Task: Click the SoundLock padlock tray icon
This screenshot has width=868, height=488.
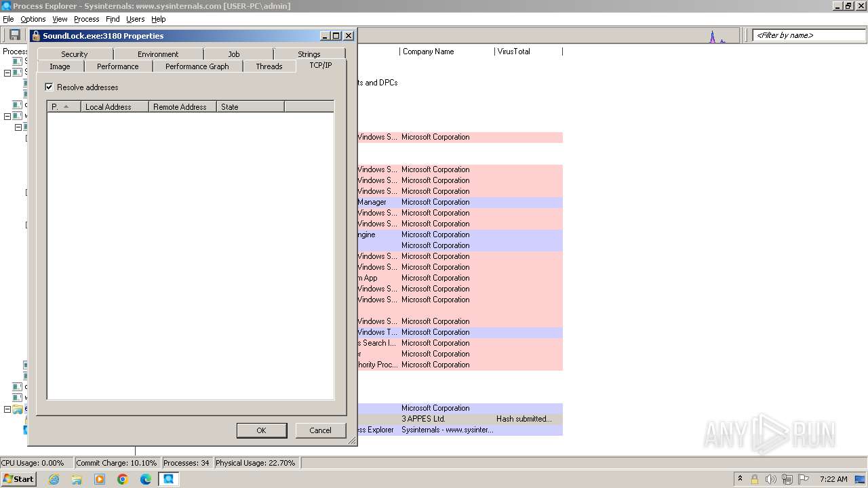Action: click(x=754, y=479)
